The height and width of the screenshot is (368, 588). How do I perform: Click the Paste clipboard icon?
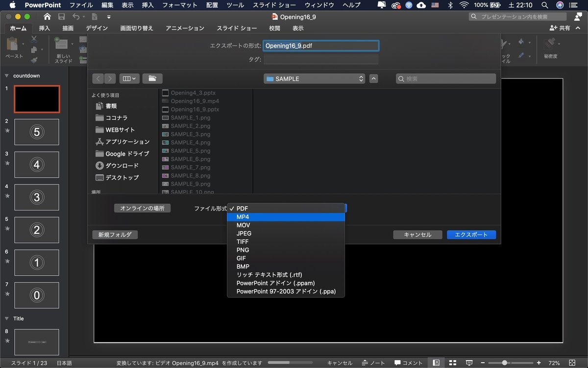click(12, 45)
